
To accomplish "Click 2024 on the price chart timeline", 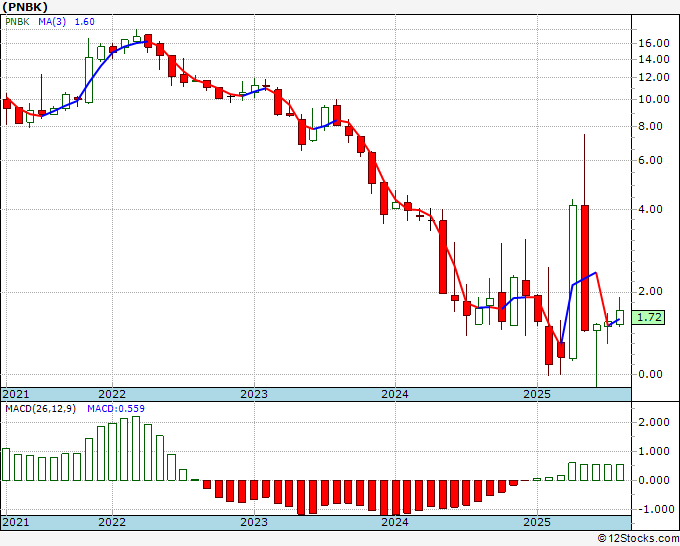I will coord(395,394).
